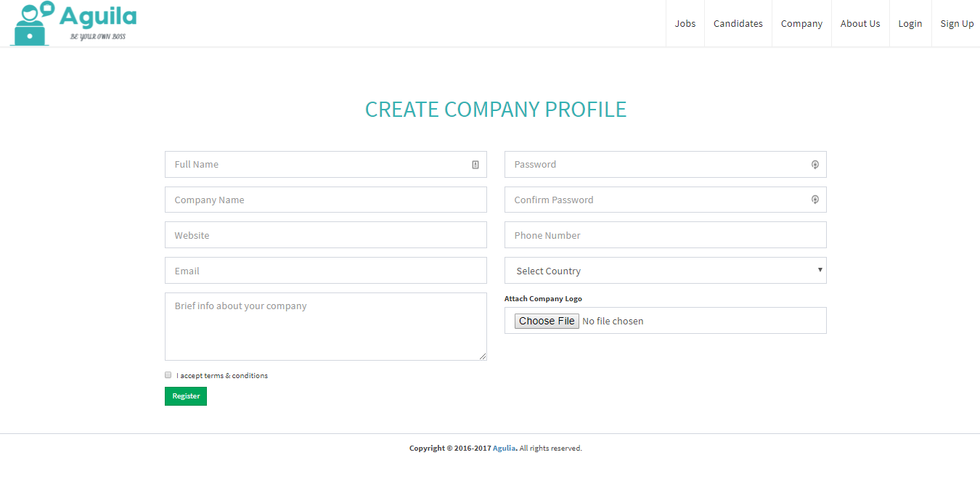Viewport: 980px width, 479px height.
Task: Click the Login link in the header
Action: click(910, 24)
